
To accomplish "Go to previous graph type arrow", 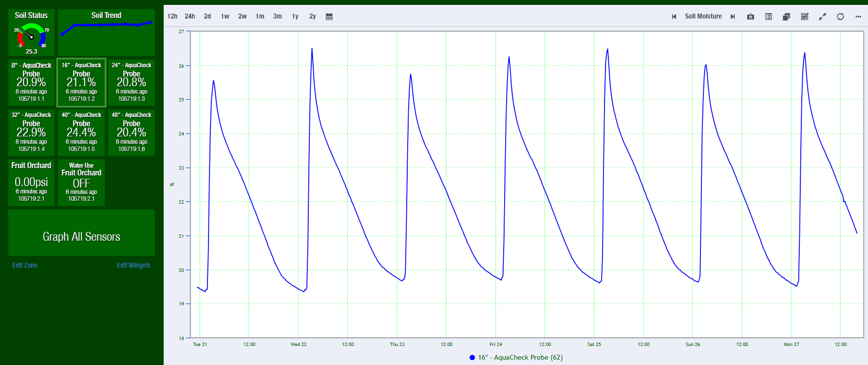I will click(x=674, y=17).
